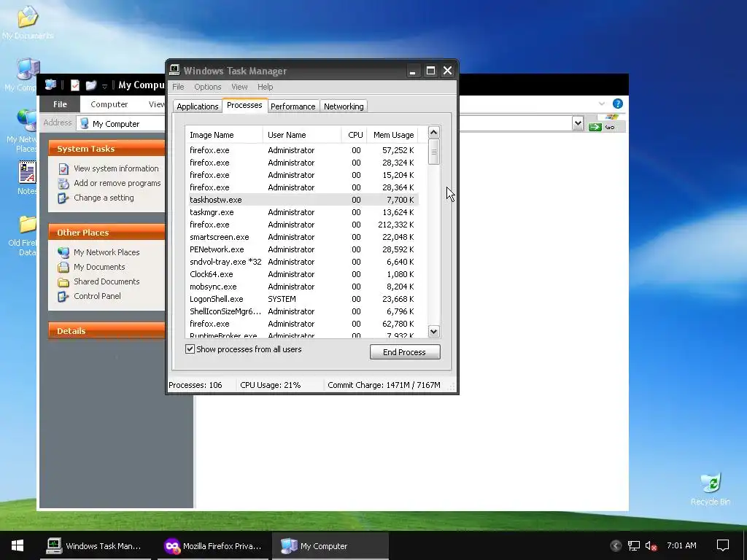Switch to Windows Task Manager taskbar button
This screenshot has width=747, height=560.
coord(96,545)
